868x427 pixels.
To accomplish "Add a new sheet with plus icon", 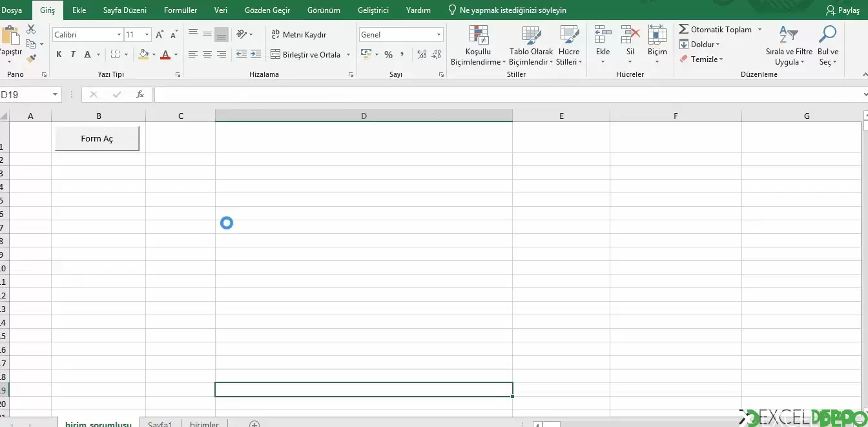I will click(x=254, y=424).
